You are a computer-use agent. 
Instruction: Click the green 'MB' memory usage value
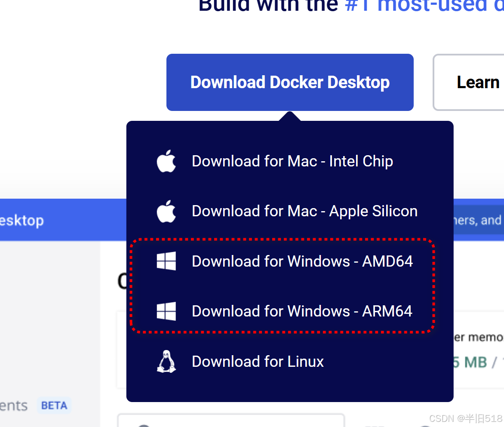(475, 362)
